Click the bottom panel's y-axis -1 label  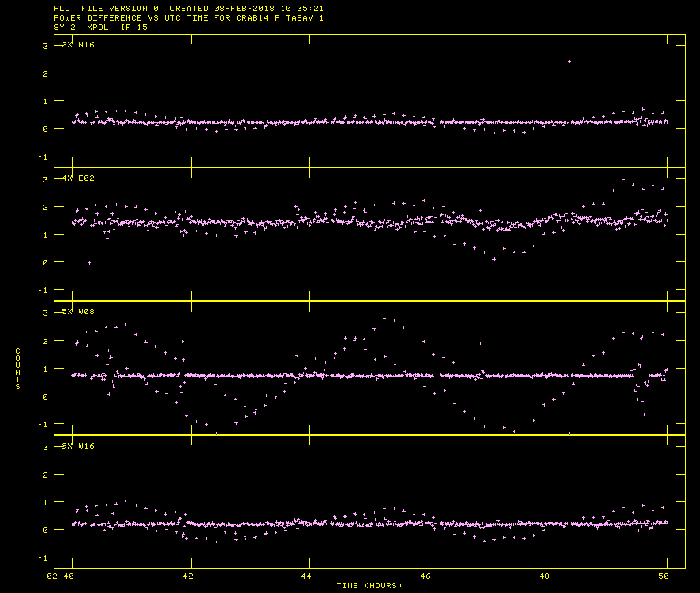(43, 558)
